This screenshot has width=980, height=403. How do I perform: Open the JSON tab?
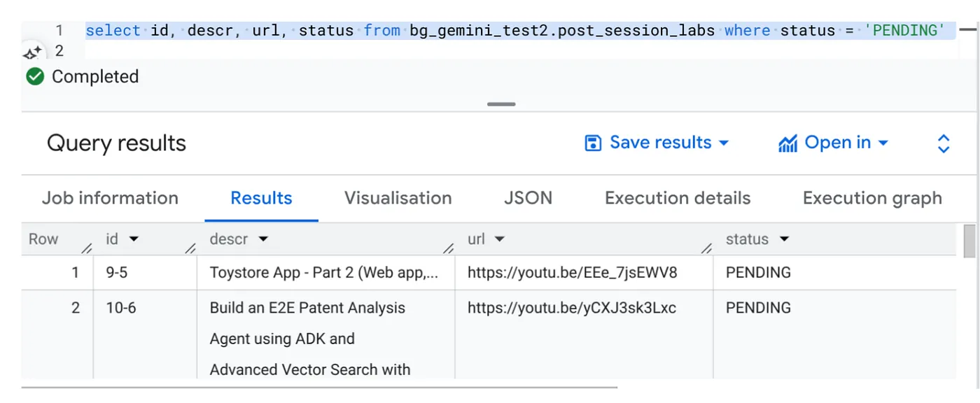(528, 198)
